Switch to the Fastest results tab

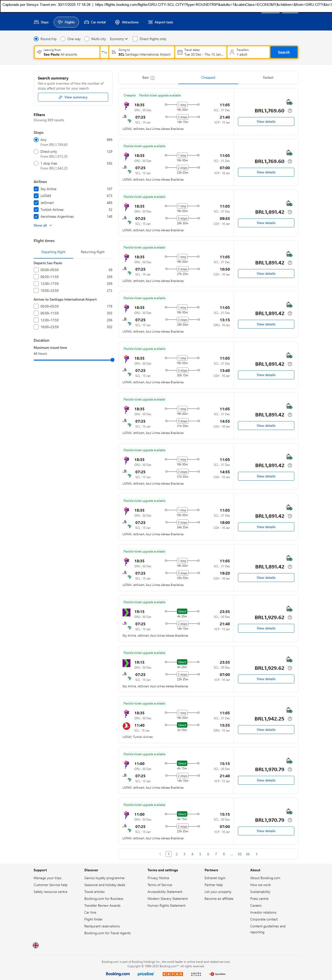(268, 78)
